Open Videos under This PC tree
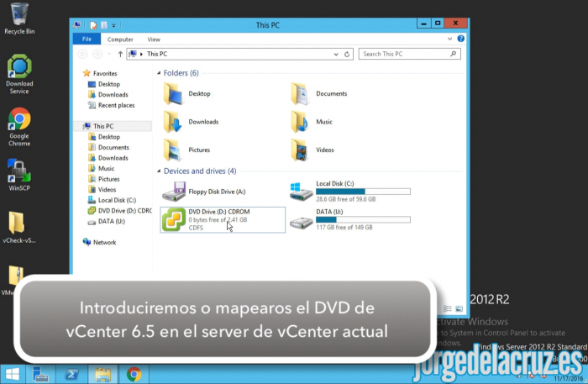 point(107,189)
